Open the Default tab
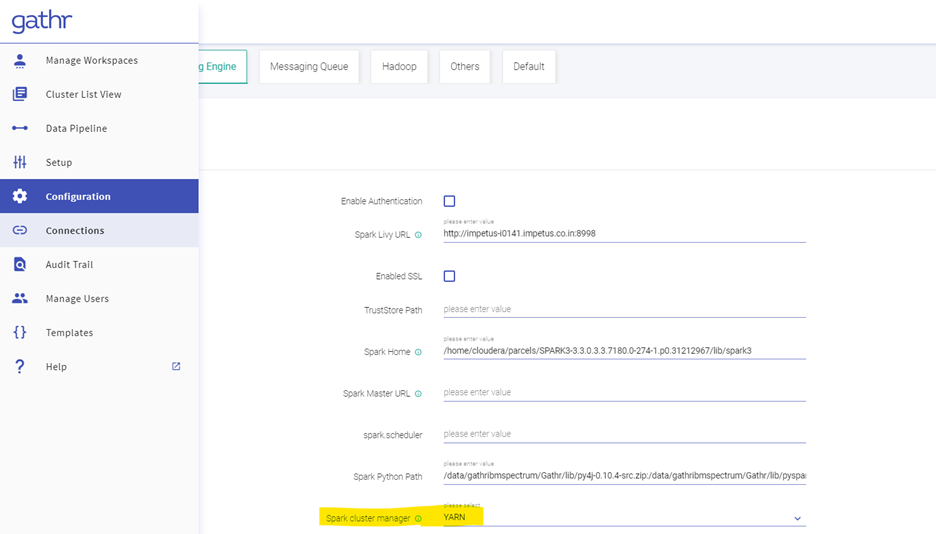This screenshot has width=936, height=534. 529,66
